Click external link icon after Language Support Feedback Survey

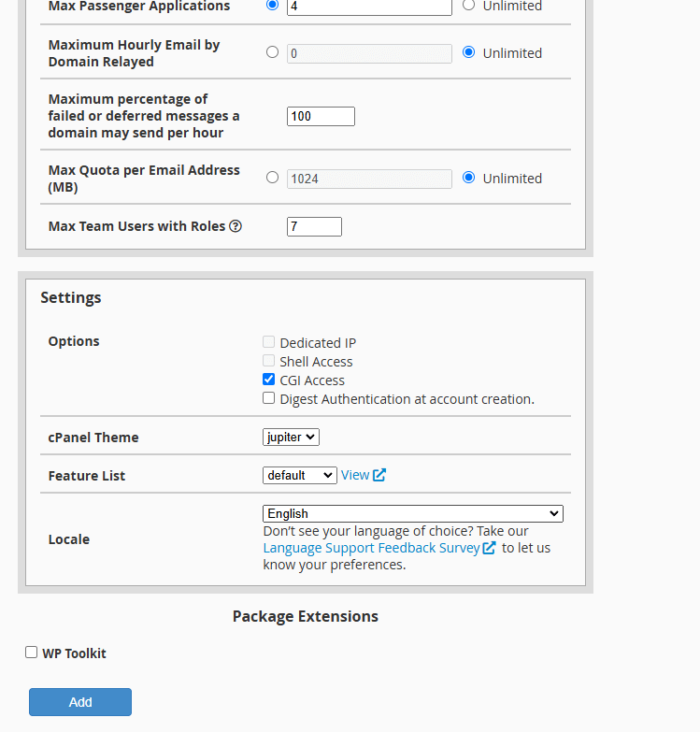[x=489, y=548]
